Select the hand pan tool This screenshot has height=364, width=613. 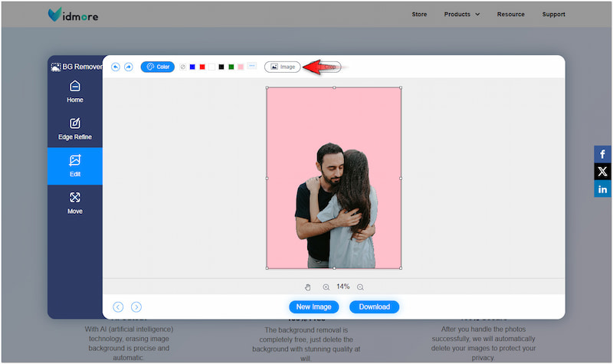(x=308, y=287)
